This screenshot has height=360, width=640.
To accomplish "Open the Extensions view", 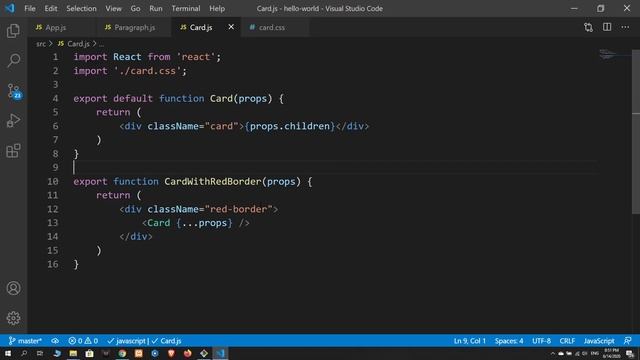I will (x=13, y=151).
